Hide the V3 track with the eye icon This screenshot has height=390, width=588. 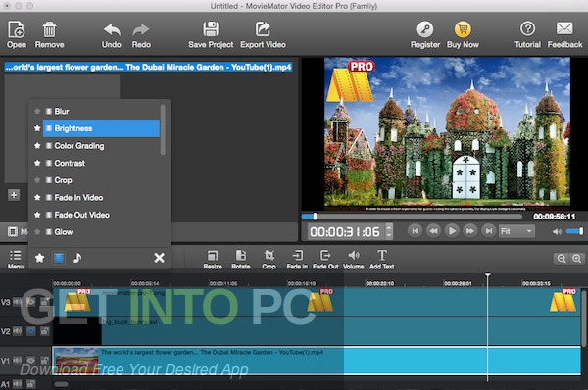click(31, 302)
